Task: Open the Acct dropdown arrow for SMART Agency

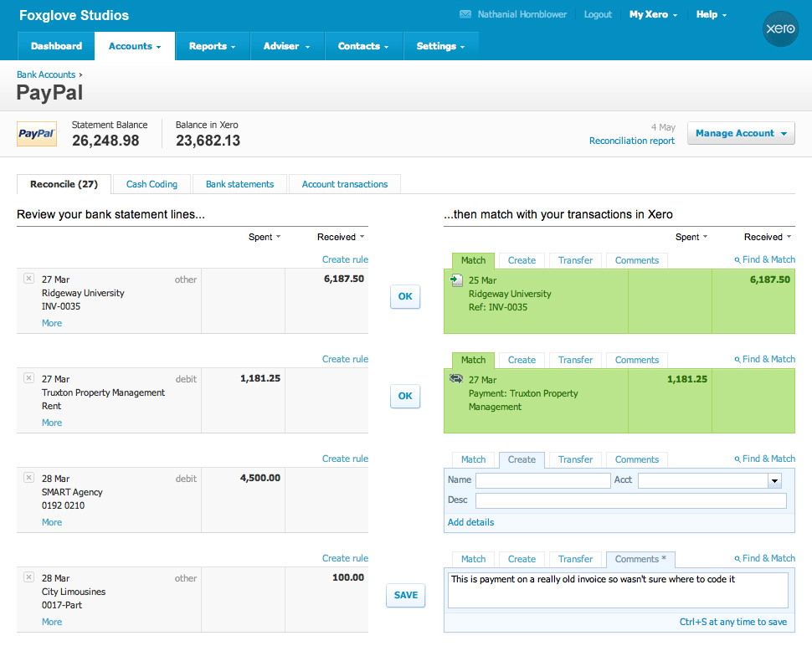Action: [774, 480]
